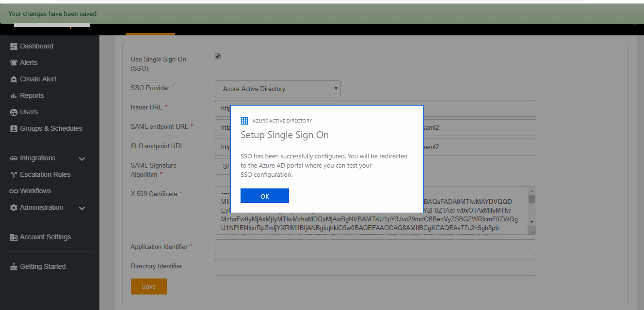Open Workflows page
The image size is (644, 310).
[36, 191]
